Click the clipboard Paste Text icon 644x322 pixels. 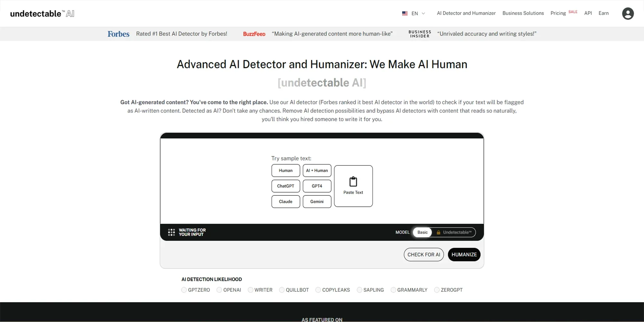353,182
